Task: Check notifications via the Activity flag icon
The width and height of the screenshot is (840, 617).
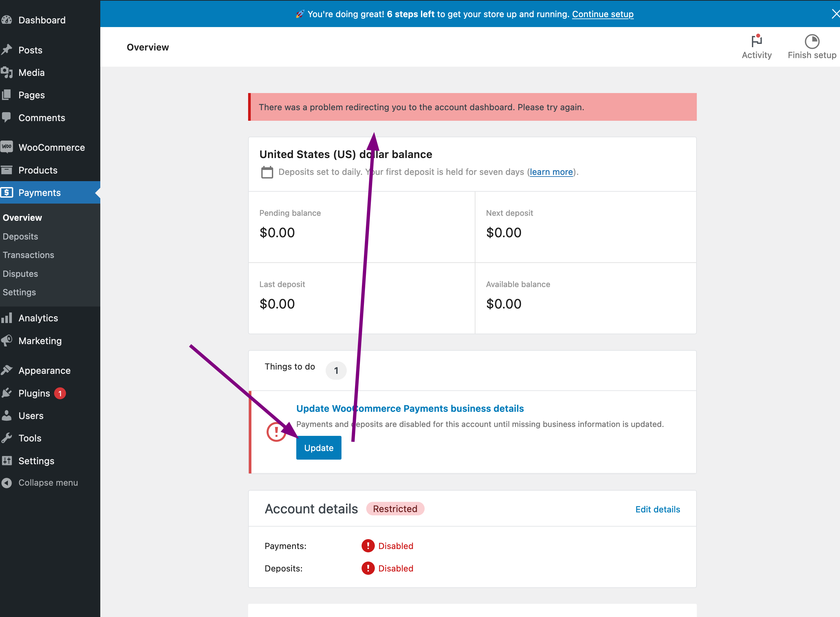Action: pos(756,46)
